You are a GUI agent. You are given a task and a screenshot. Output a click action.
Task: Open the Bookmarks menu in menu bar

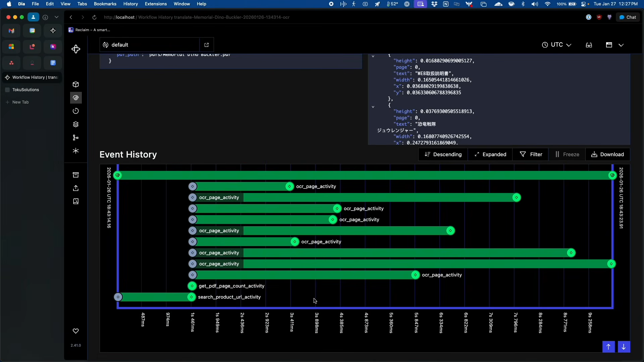tap(105, 4)
